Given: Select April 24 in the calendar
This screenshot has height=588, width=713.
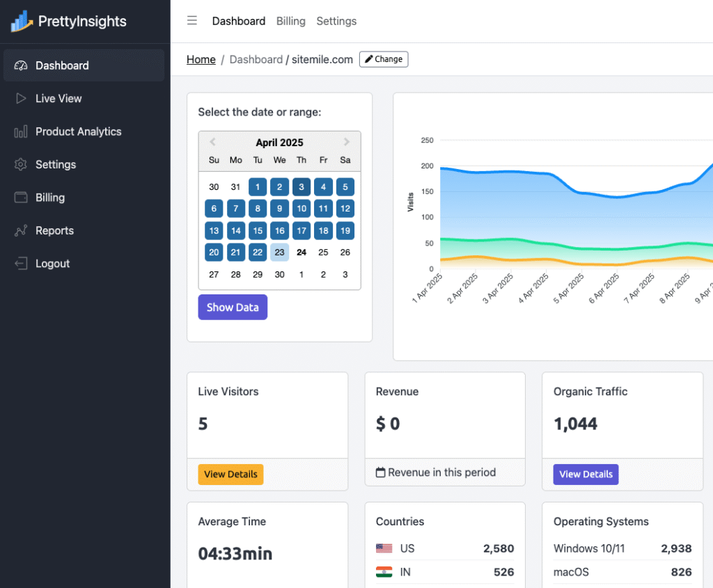Looking at the screenshot, I should (301, 253).
